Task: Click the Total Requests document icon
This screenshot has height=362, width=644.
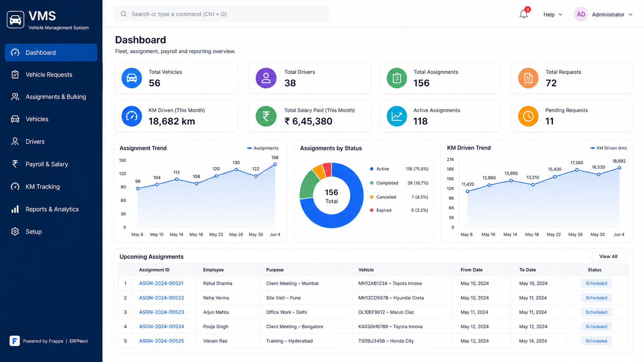Action: [528, 78]
